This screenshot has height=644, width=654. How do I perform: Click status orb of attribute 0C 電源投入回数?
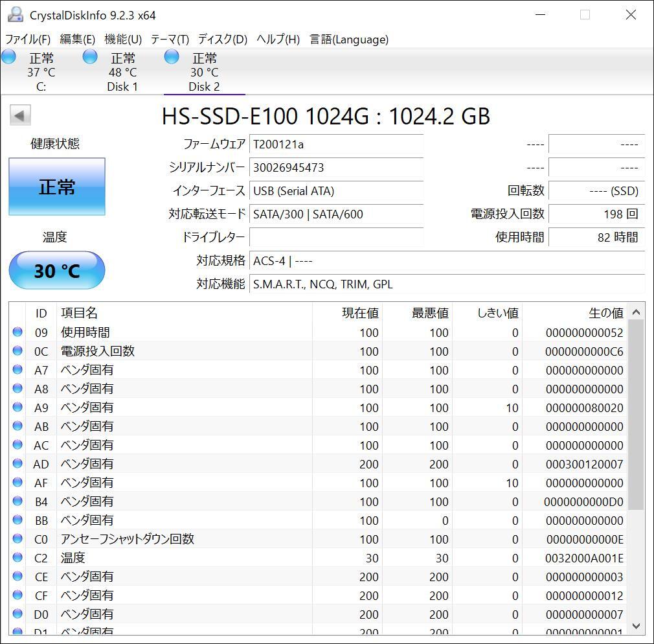17,351
